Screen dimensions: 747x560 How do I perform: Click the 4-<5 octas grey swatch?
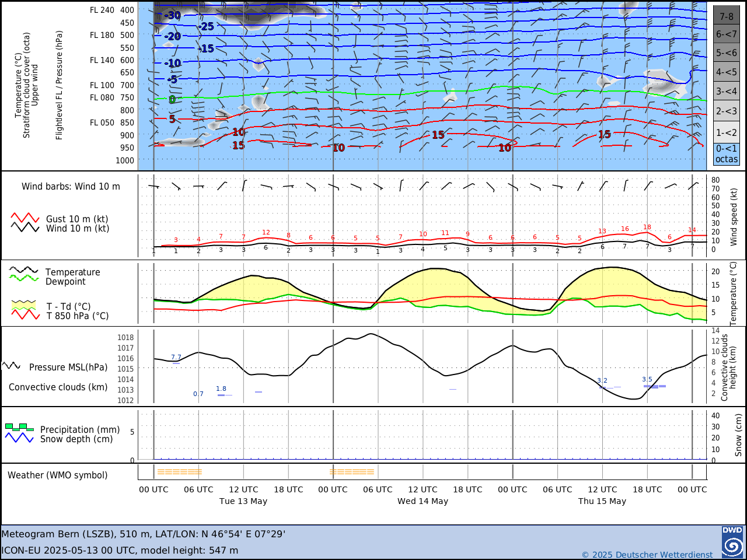click(x=727, y=72)
